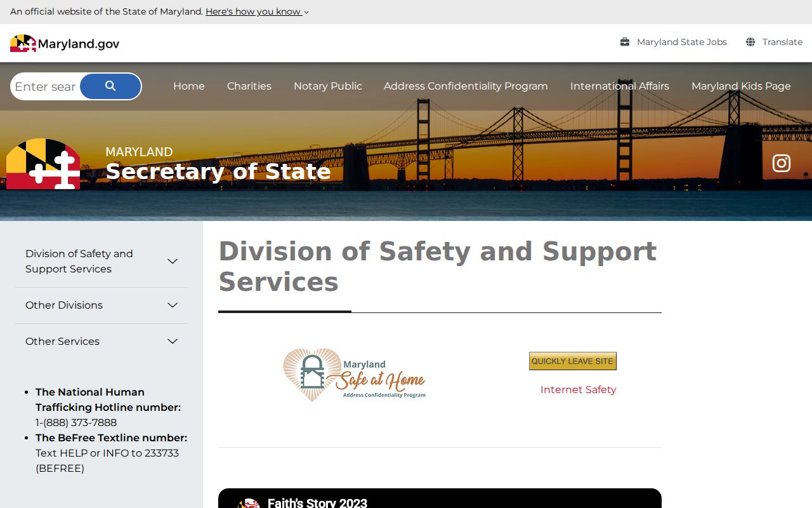The height and width of the screenshot is (508, 812).
Task: Click "The National Human Trafficking Hotline number:" text
Action: pos(108,400)
